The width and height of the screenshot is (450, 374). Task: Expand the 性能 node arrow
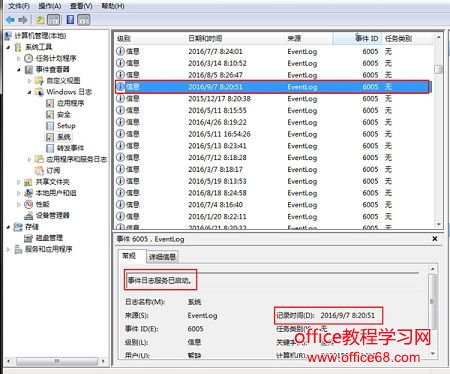coord(19,204)
